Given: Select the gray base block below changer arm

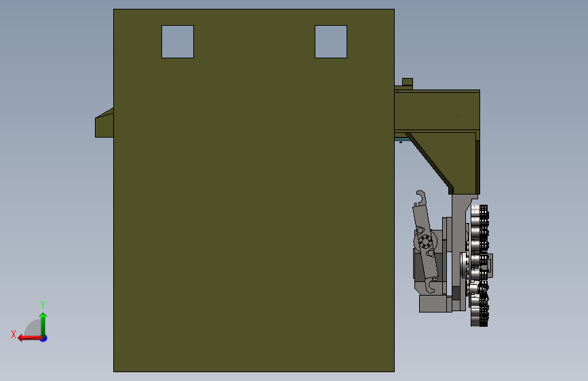Looking at the screenshot, I should (x=435, y=304).
